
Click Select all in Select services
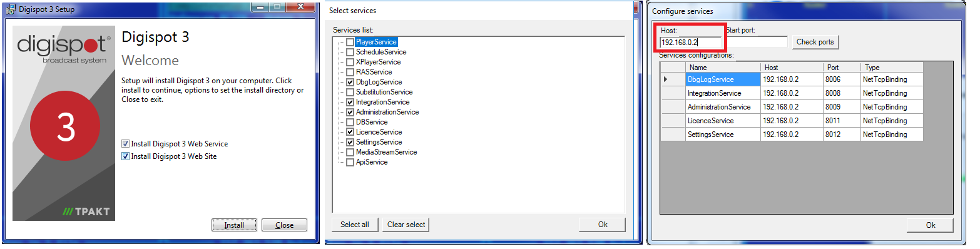pyautogui.click(x=355, y=225)
